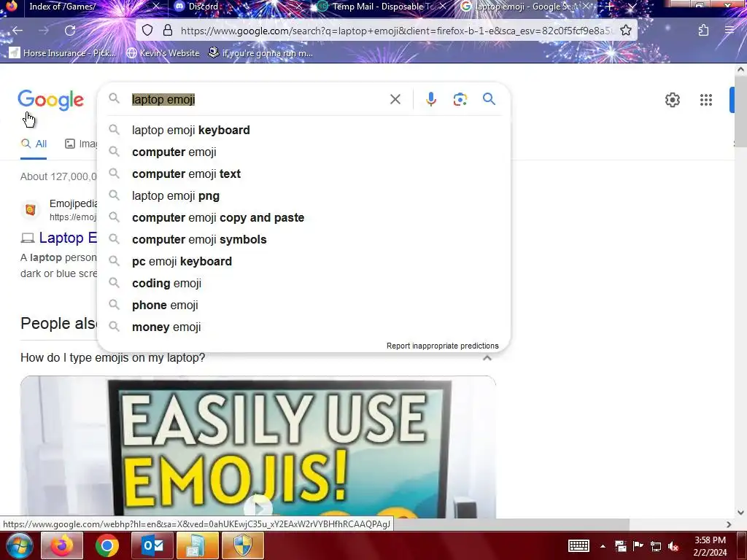The height and width of the screenshot is (560, 747).
Task: Open a new Firefox tab
Action: click(609, 7)
